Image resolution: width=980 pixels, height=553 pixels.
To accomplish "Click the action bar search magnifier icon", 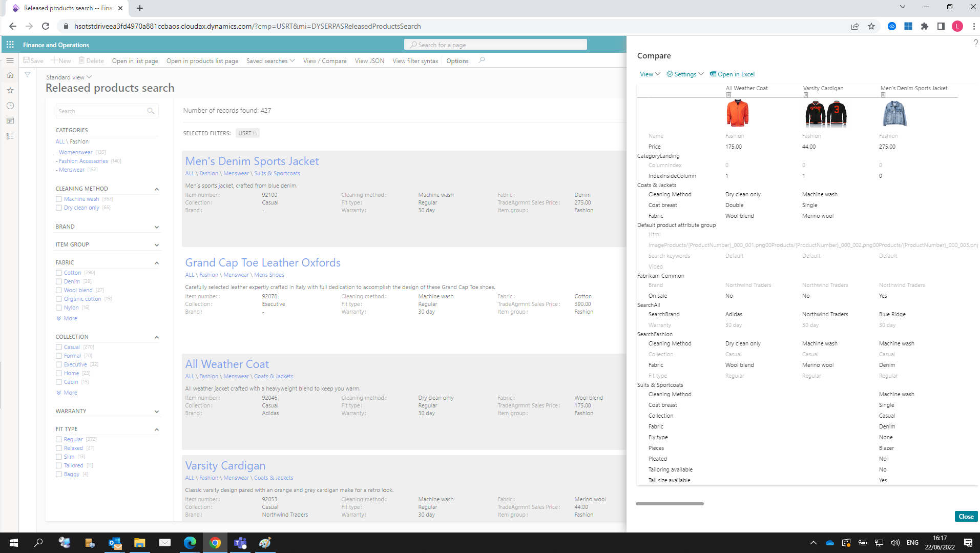I will click(481, 60).
